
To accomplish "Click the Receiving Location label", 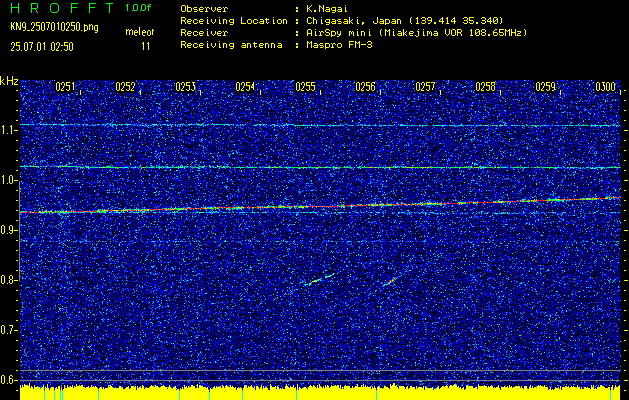I will (233, 21).
